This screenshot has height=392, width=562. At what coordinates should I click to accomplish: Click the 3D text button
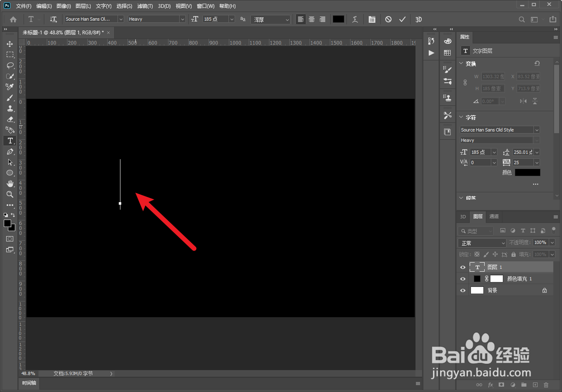tap(418, 19)
